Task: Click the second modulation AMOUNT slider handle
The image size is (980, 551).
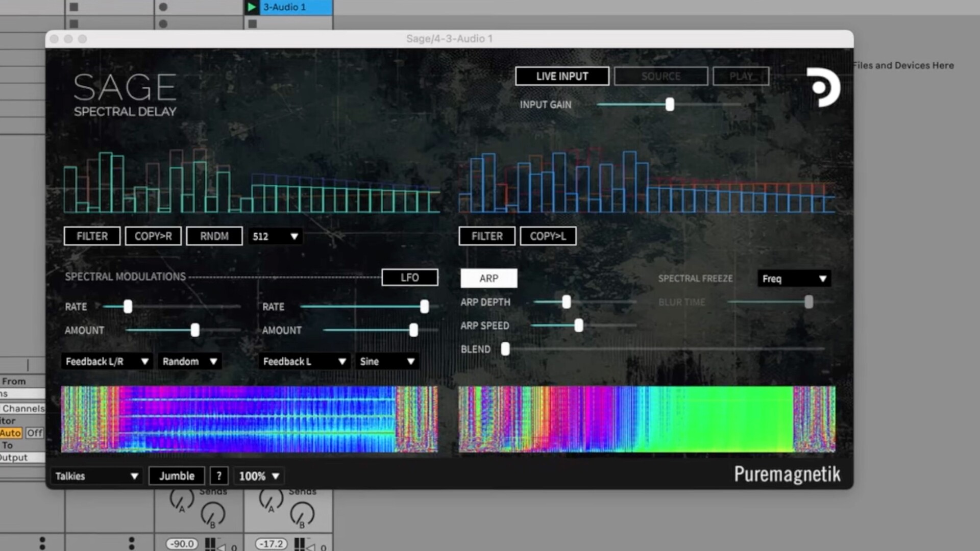Action: 413,330
